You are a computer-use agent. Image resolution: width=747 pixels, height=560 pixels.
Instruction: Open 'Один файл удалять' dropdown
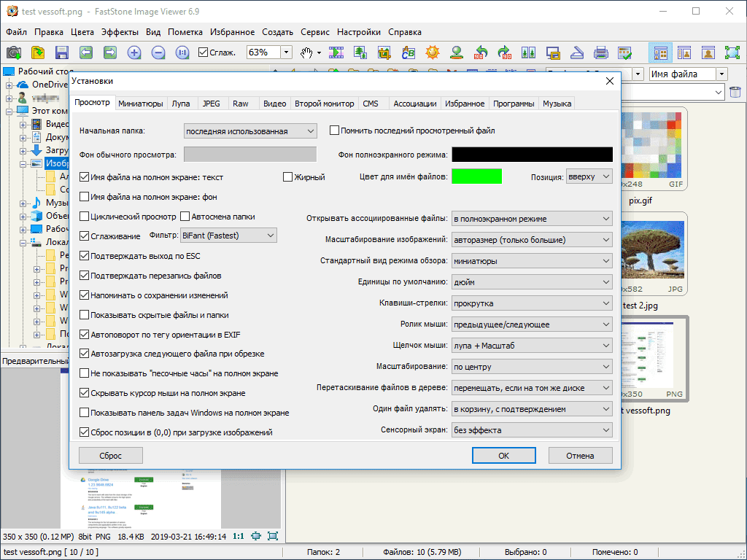[x=532, y=409]
